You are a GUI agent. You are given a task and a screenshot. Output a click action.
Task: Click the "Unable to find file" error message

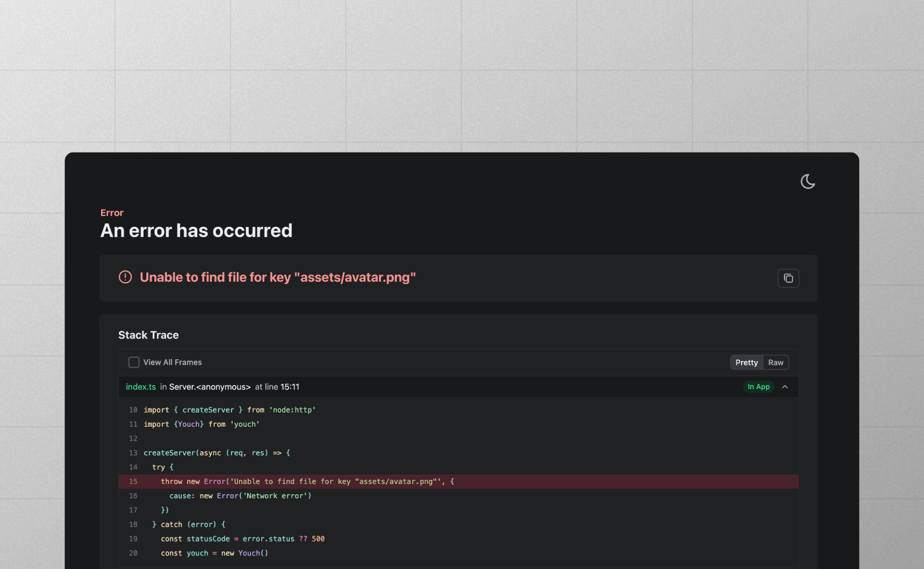coord(277,277)
